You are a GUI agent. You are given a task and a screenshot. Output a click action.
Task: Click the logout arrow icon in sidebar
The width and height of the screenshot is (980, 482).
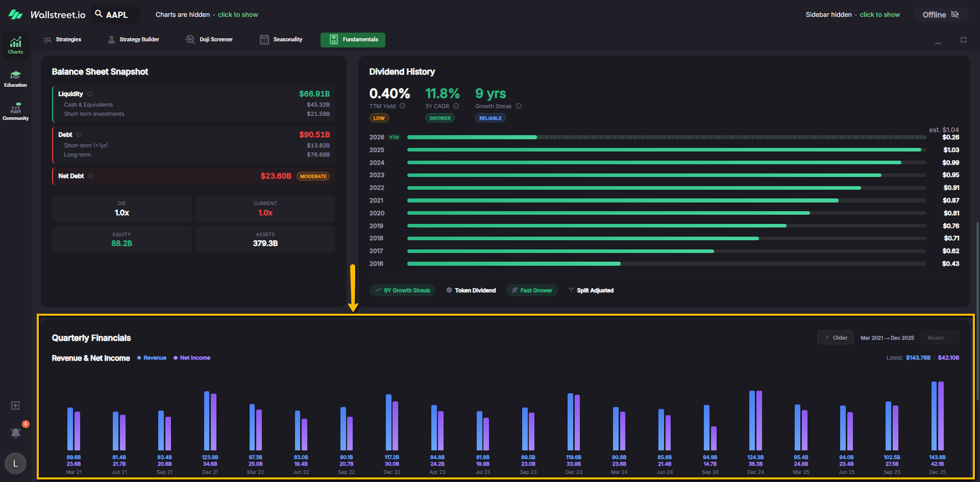pos(16,405)
